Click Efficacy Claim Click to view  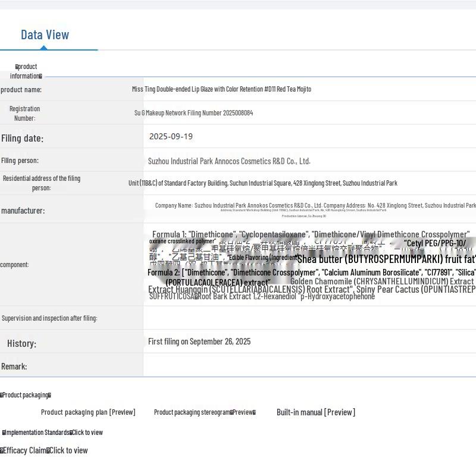point(44,450)
